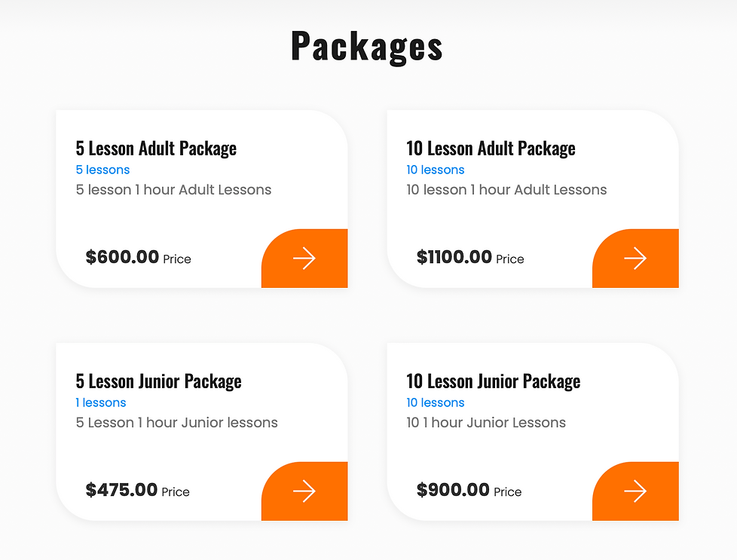Open the 10 Lesson Adult Package title

(491, 148)
